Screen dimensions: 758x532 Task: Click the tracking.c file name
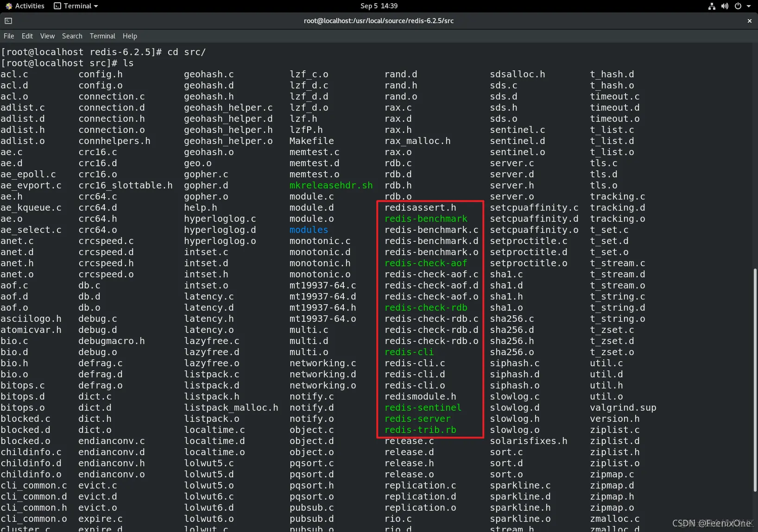pyautogui.click(x=617, y=196)
